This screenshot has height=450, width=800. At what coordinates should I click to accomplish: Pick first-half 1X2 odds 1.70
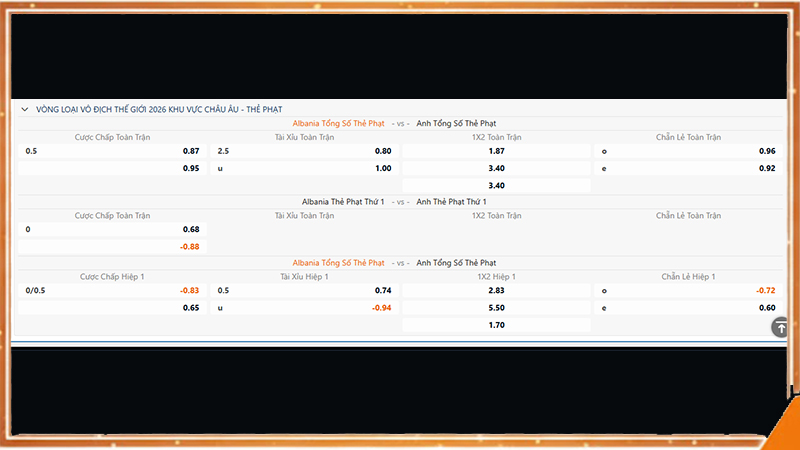(496, 324)
